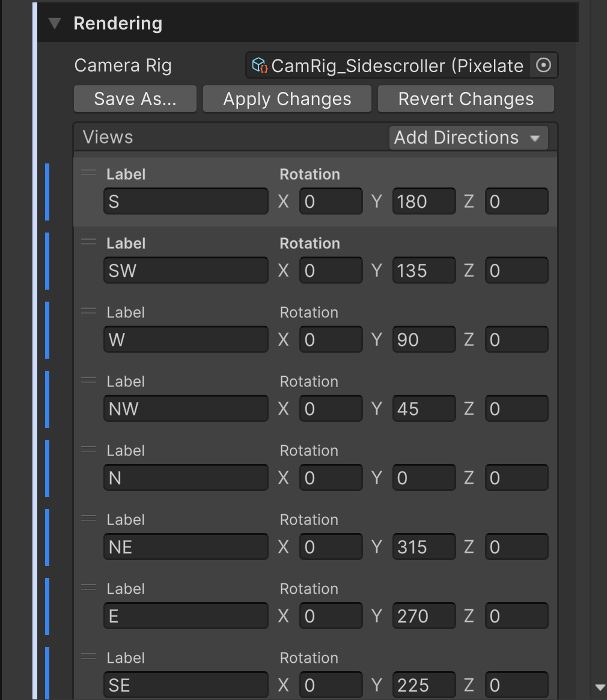Grab the reorder handle of the E view row

88,588
